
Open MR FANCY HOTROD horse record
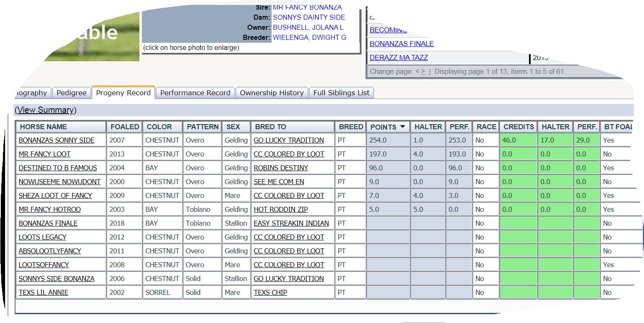(50, 209)
